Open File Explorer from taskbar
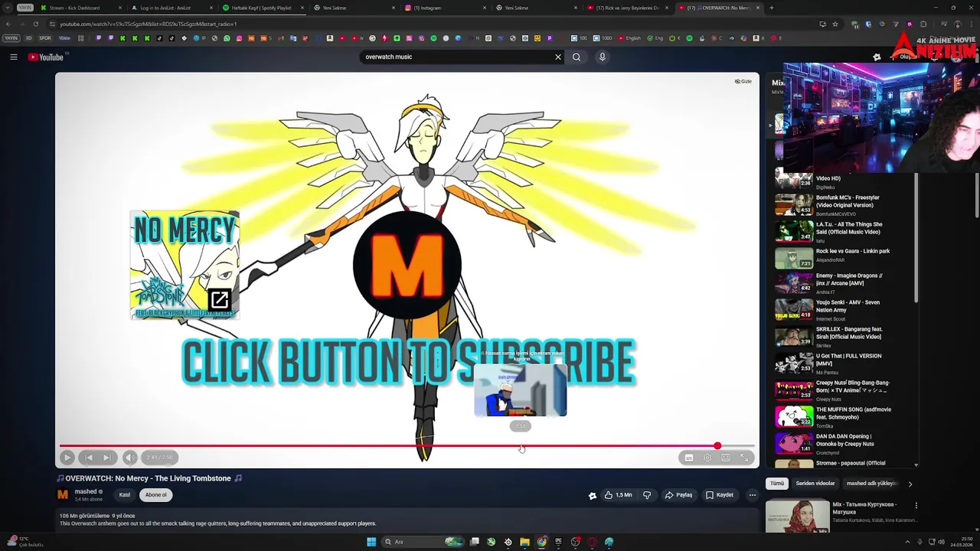The height and width of the screenshot is (551, 980). [x=524, y=542]
